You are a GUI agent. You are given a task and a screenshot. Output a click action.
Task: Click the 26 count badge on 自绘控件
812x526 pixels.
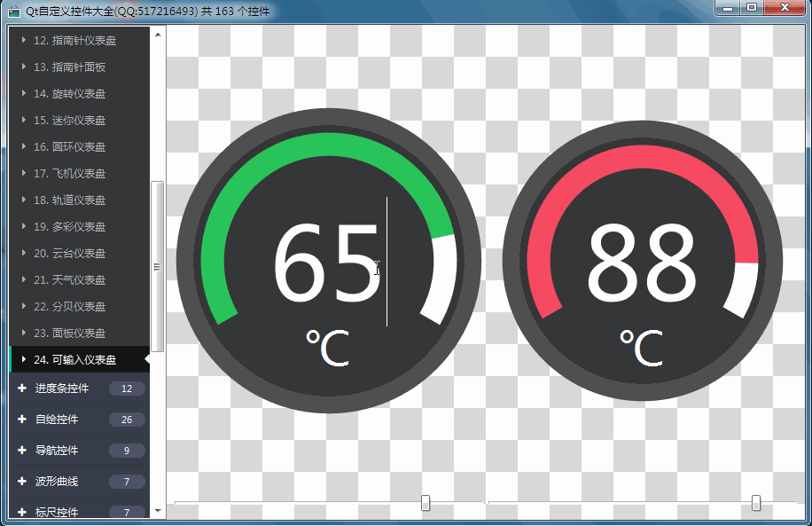click(x=126, y=420)
